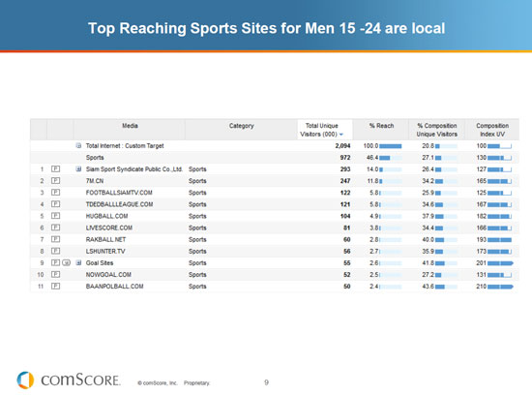Select RAKBALL.NET in the table

tap(105, 239)
